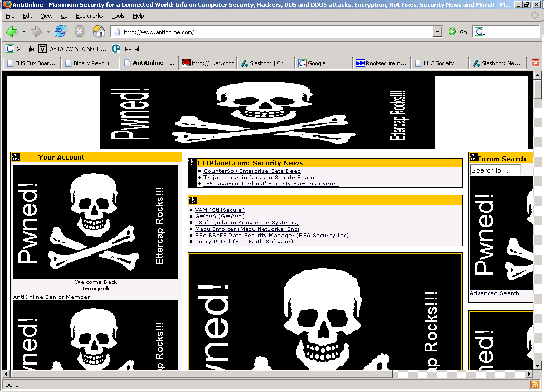This screenshot has height=392, width=544.
Task: Open the Google bookmark in bookmarks toolbar
Action: (x=20, y=49)
